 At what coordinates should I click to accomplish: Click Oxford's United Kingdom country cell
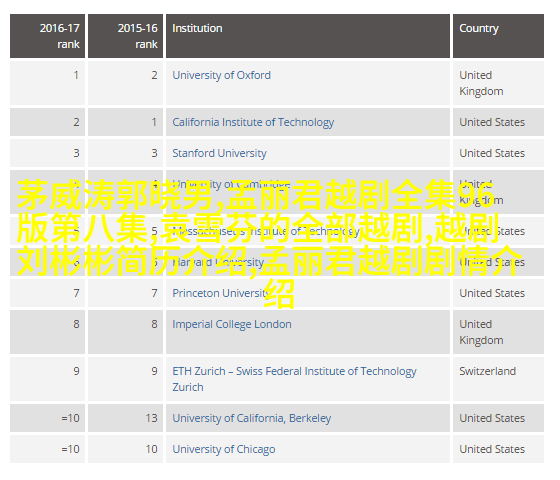[x=498, y=83]
